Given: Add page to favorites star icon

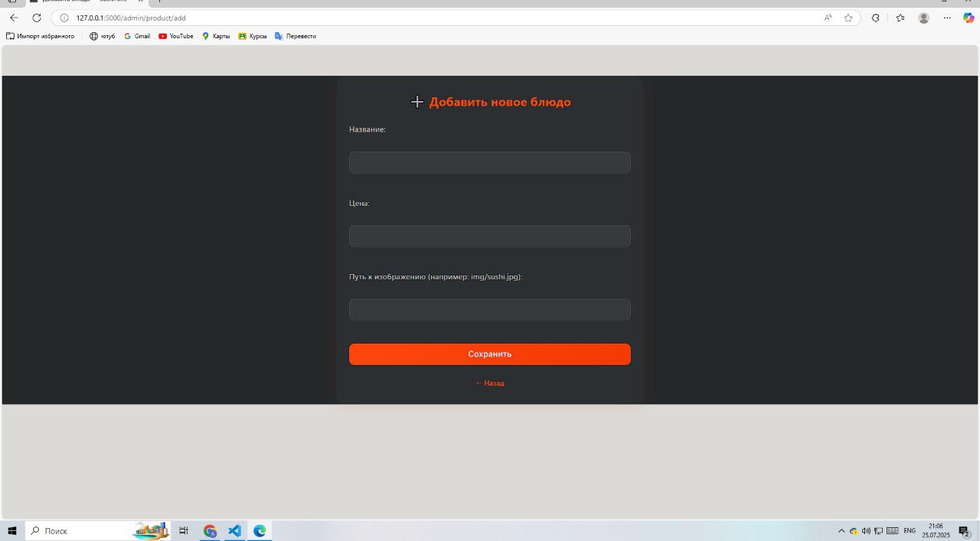Looking at the screenshot, I should 848,18.
